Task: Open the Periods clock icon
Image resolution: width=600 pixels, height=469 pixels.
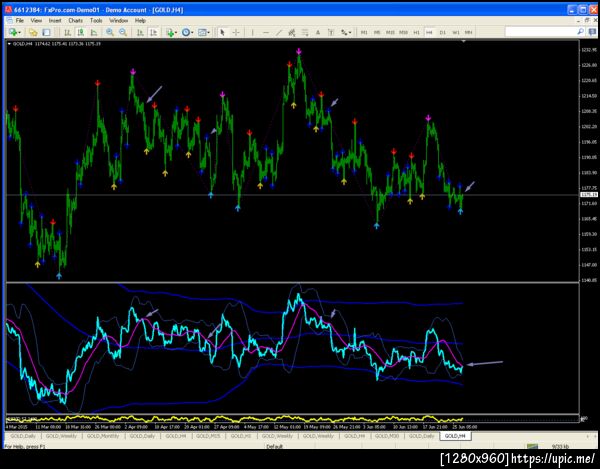Action: (x=186, y=33)
